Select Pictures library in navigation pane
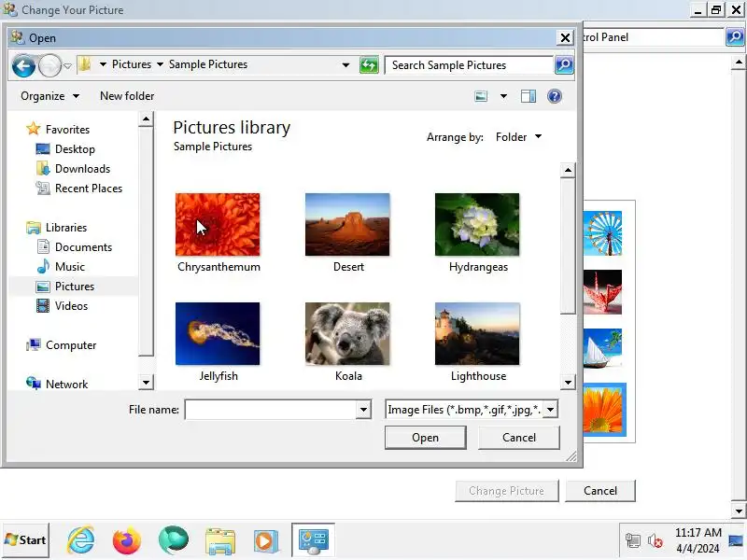Screen dimensions: 747x560 click(x=75, y=287)
